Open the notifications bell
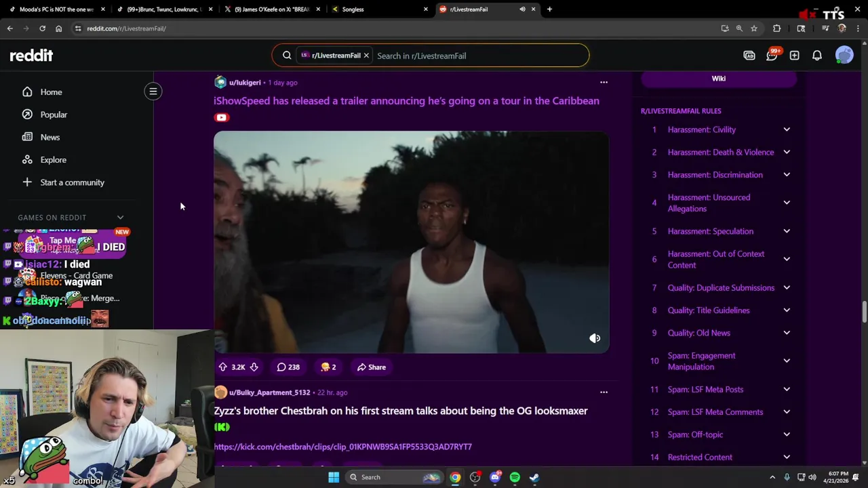 [x=817, y=56]
